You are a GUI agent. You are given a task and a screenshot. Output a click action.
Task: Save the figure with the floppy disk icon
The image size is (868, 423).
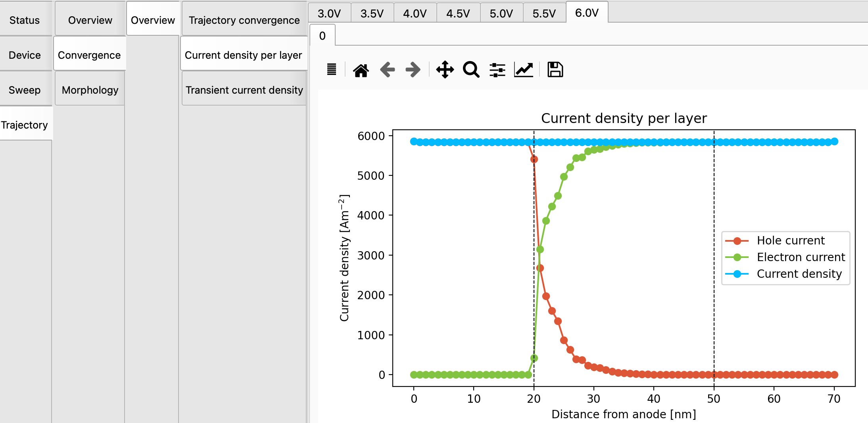pos(555,70)
